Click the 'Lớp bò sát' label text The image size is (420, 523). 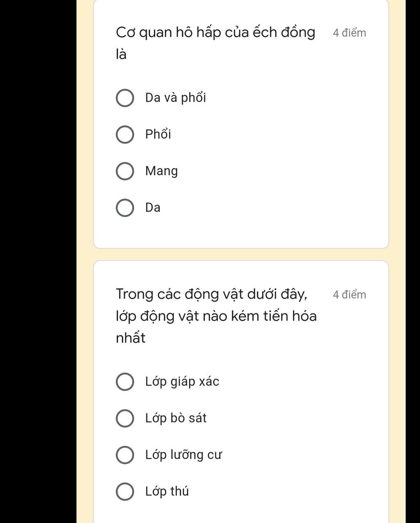[176, 418]
